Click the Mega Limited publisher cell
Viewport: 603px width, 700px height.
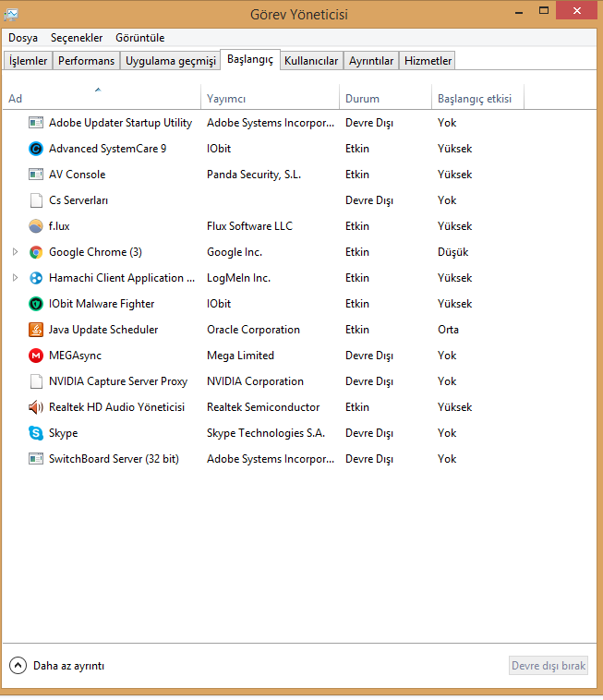pos(241,356)
